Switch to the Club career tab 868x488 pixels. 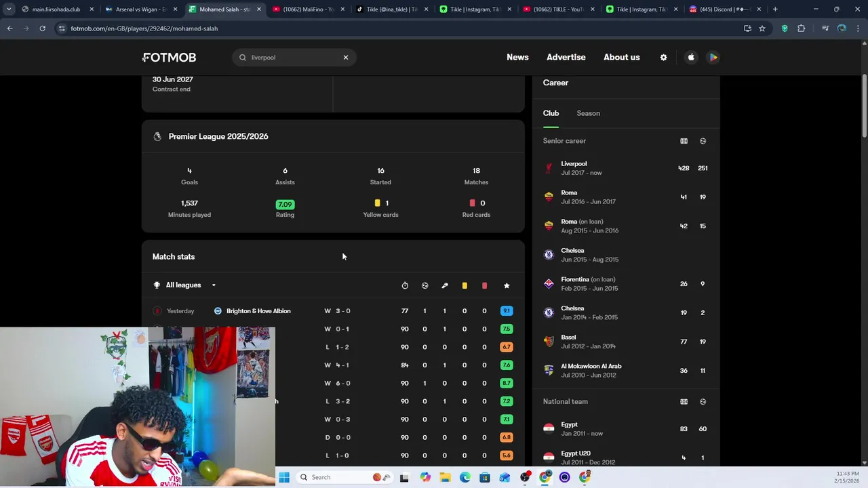(x=551, y=113)
